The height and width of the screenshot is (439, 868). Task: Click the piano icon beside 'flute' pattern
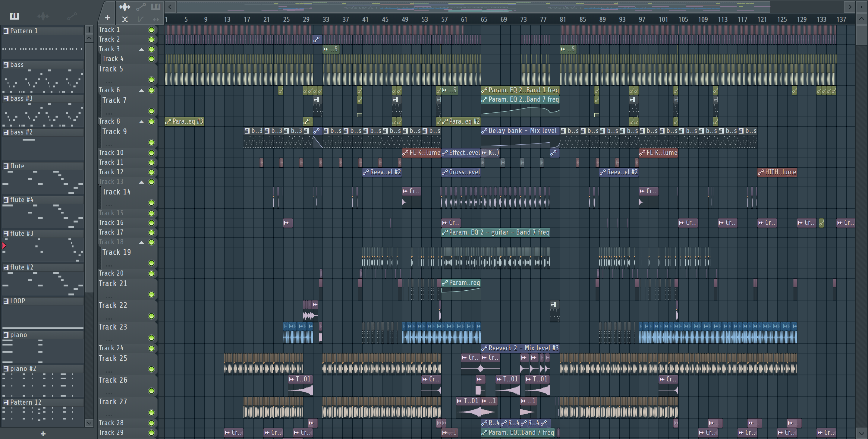pyautogui.click(x=6, y=166)
